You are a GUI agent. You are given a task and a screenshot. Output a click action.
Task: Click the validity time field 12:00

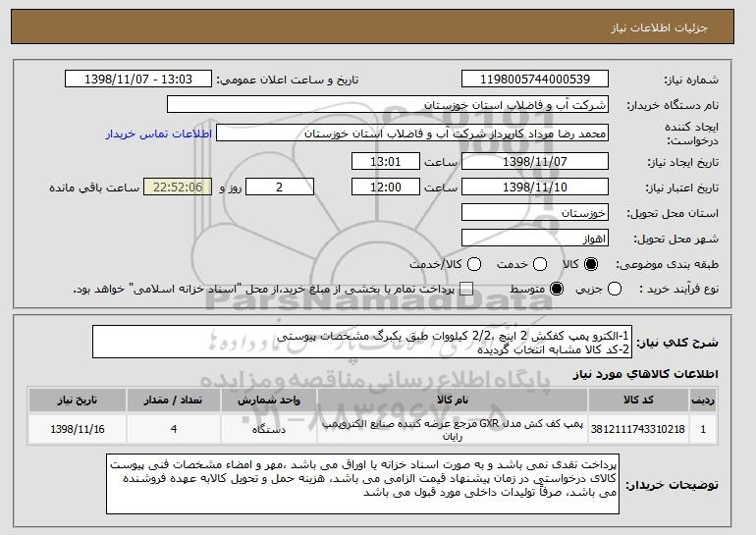click(386, 187)
